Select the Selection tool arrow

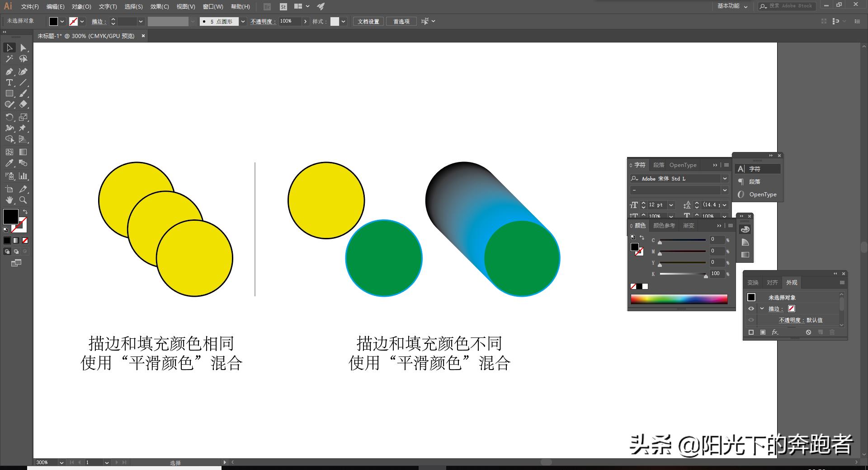coord(9,47)
